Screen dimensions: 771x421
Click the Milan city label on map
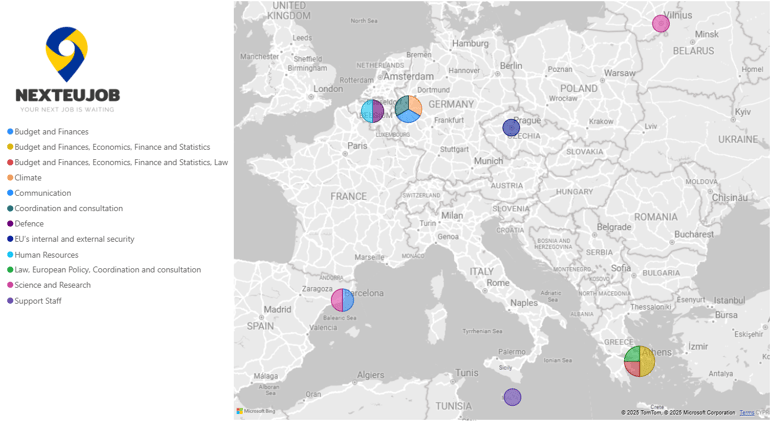click(x=452, y=215)
